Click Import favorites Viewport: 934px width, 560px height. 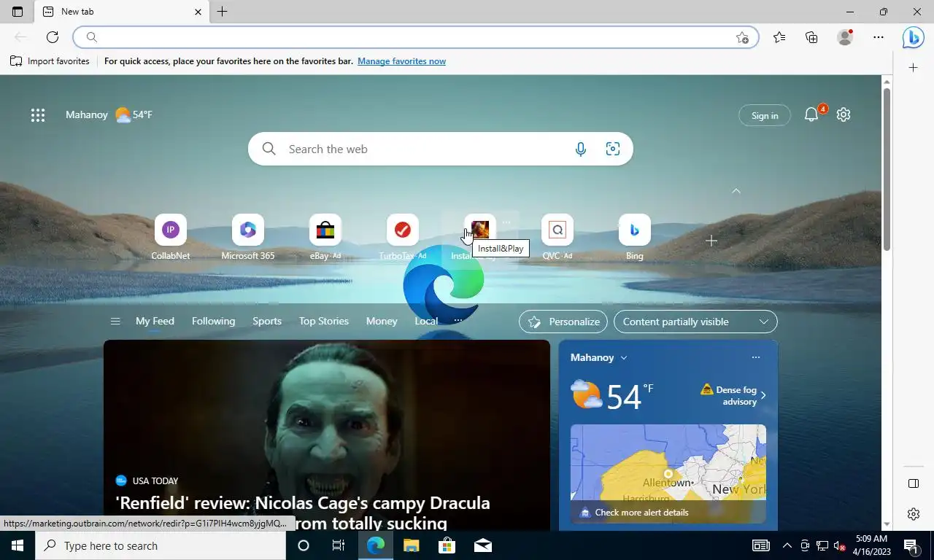(50, 61)
